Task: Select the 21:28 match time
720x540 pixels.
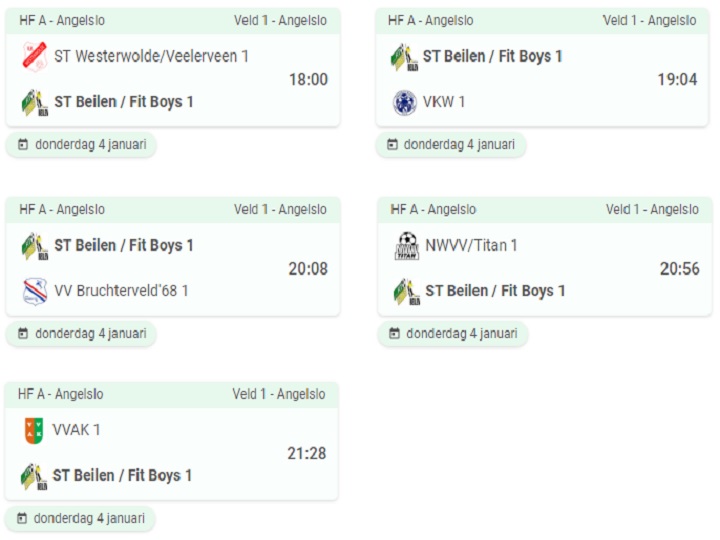Action: point(307,453)
